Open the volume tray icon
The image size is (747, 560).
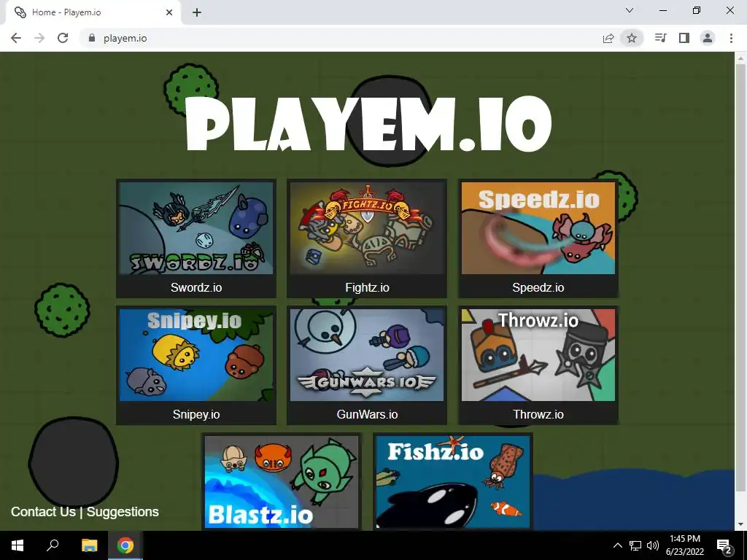pyautogui.click(x=653, y=545)
